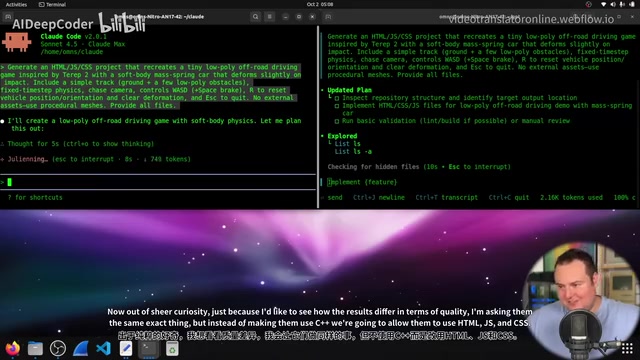Click the volume icon in the top bar
640x360 pixels.
click(613, 4)
